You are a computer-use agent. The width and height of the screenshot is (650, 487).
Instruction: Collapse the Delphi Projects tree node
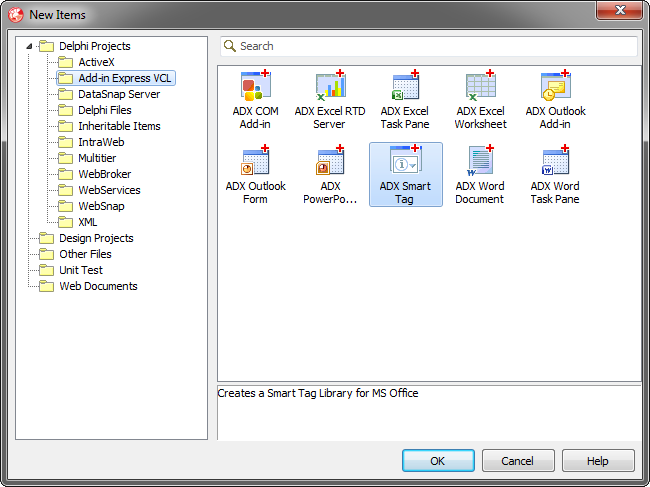29,46
